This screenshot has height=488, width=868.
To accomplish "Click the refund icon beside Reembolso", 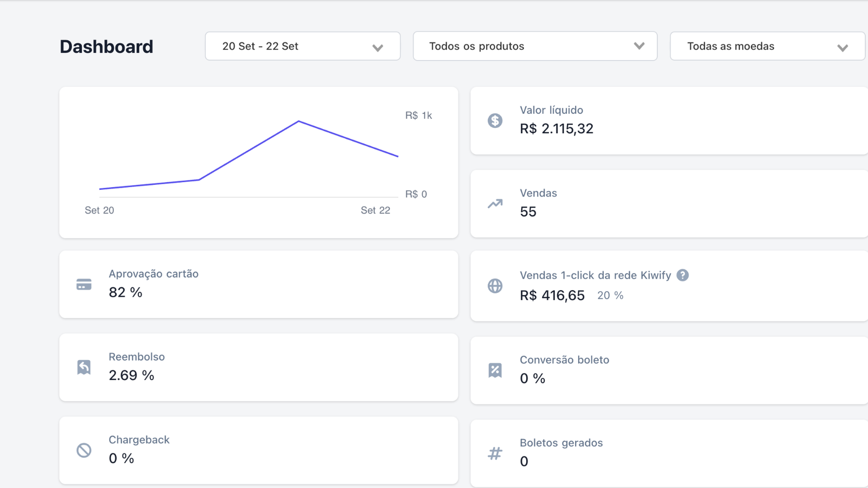I will 84,367.
